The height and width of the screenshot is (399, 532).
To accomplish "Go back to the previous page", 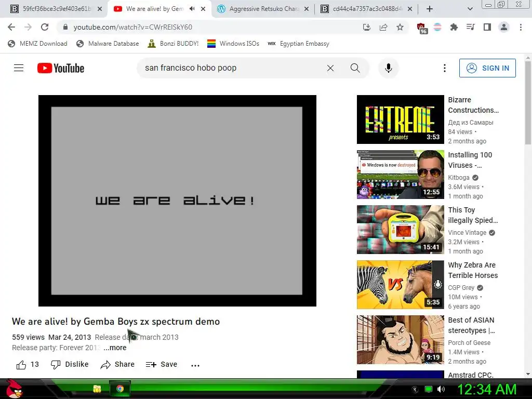I will [11, 27].
